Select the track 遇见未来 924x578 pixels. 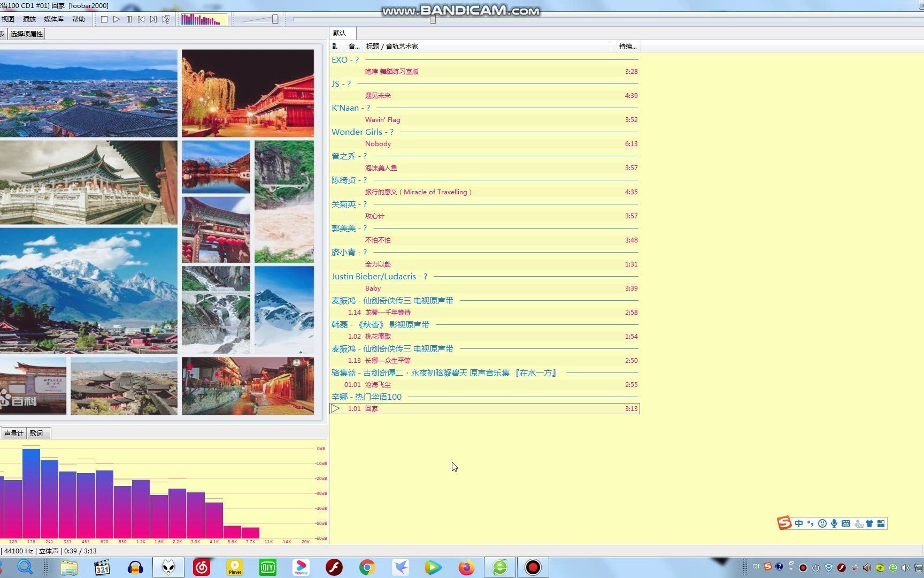click(x=484, y=96)
